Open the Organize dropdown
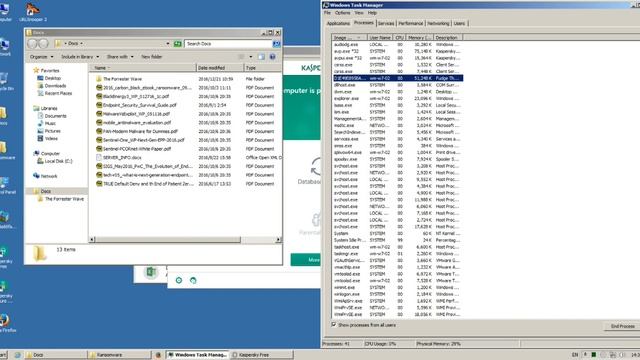The height and width of the screenshot is (360, 640). pyautogui.click(x=41, y=57)
